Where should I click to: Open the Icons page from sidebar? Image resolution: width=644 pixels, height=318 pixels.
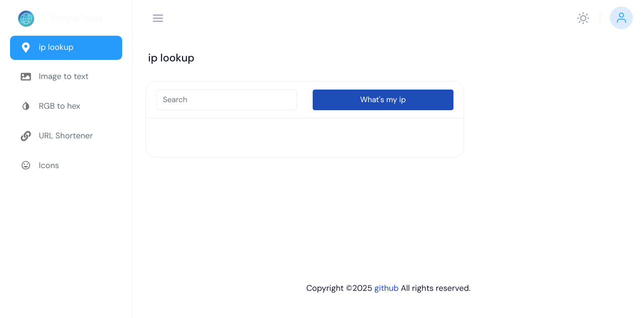click(x=49, y=166)
